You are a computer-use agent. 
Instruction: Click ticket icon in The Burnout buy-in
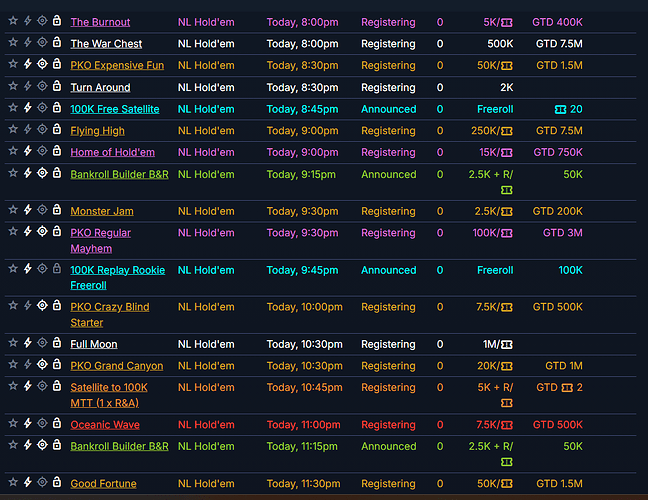click(507, 23)
